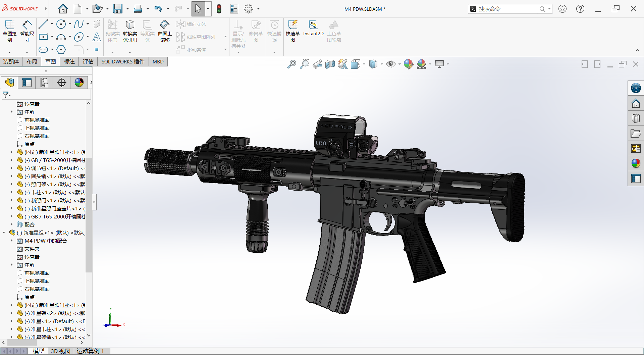644x355 pixels.
Task: Open the DisplayManager tab
Action: (x=79, y=83)
